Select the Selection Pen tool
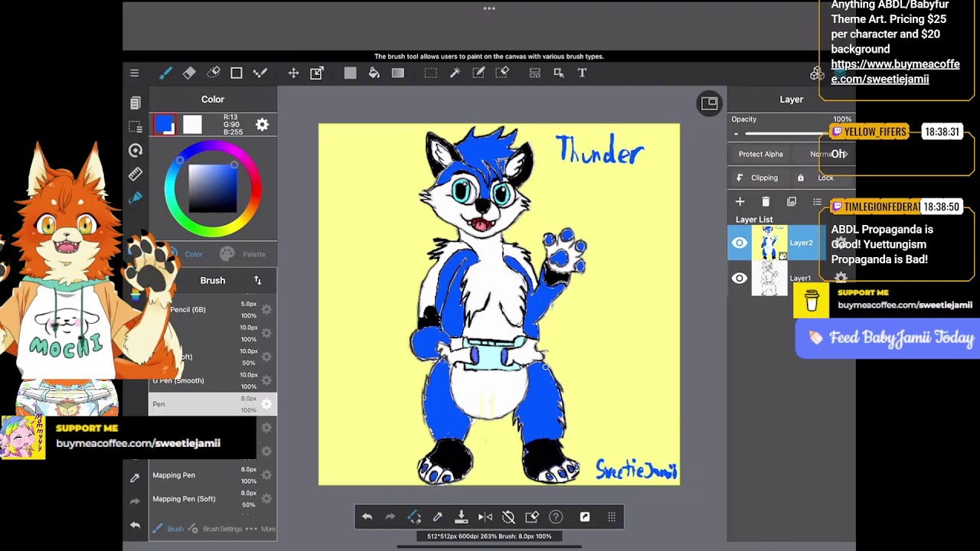 (x=479, y=73)
